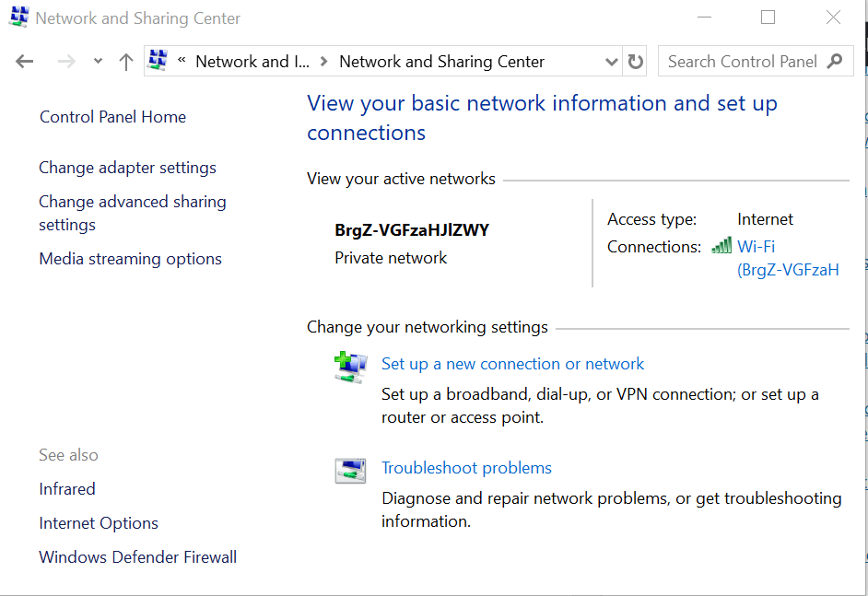Expand the breadcrumb chevron before Network and I...
The height and width of the screenshot is (596, 868).
(182, 62)
